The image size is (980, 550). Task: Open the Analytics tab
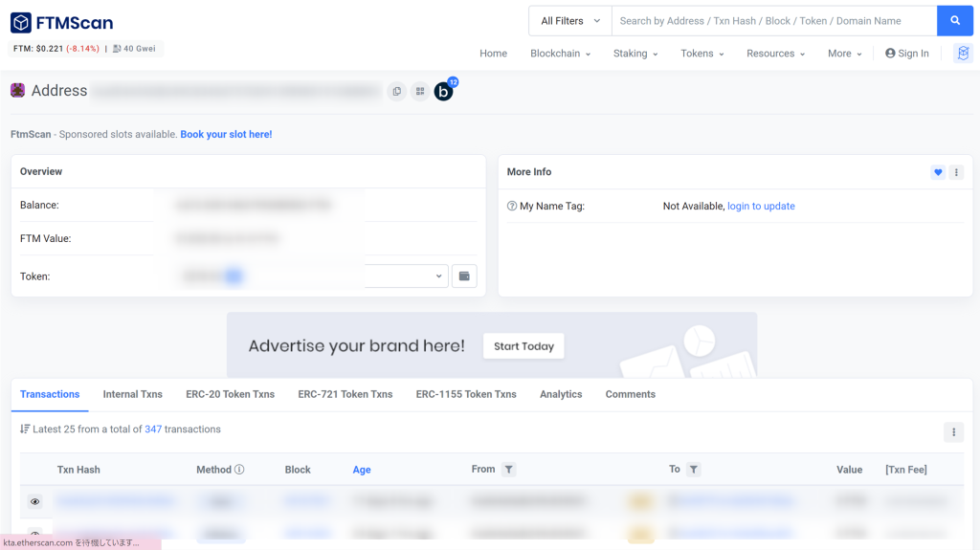coord(561,394)
